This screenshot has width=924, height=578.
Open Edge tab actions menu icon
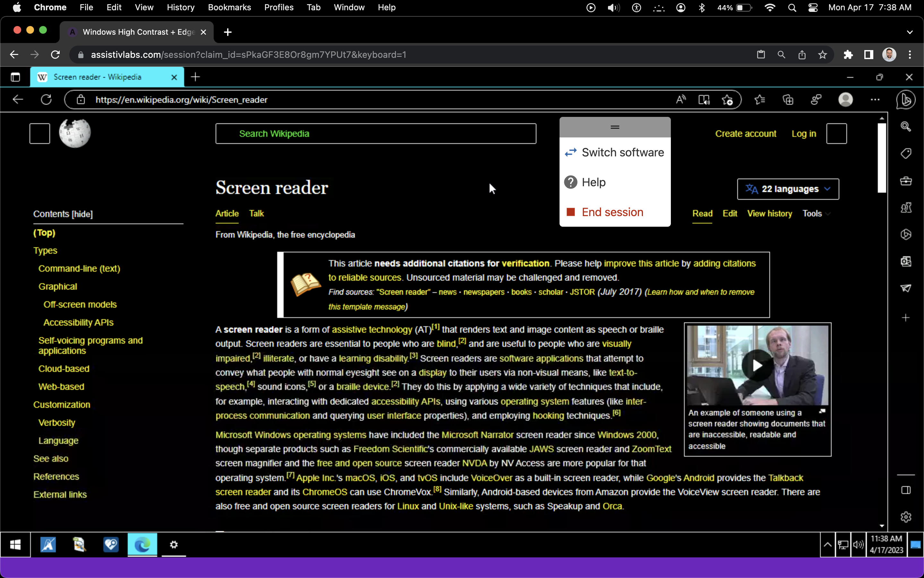point(15,77)
